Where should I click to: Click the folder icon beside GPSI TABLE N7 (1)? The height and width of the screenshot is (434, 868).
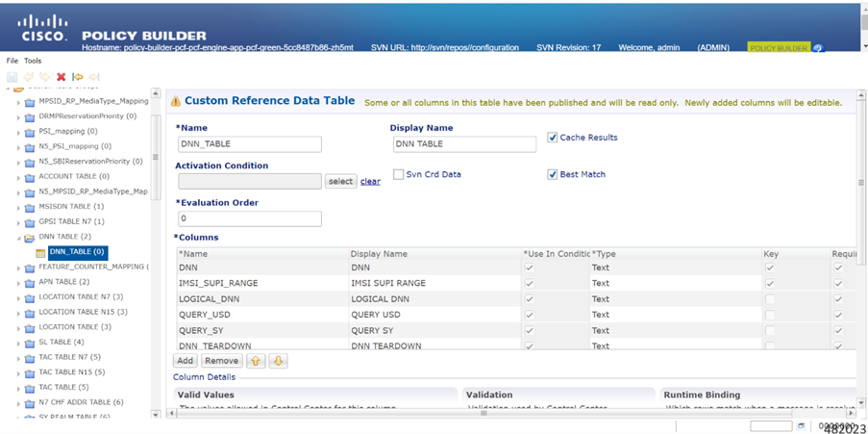click(30, 222)
